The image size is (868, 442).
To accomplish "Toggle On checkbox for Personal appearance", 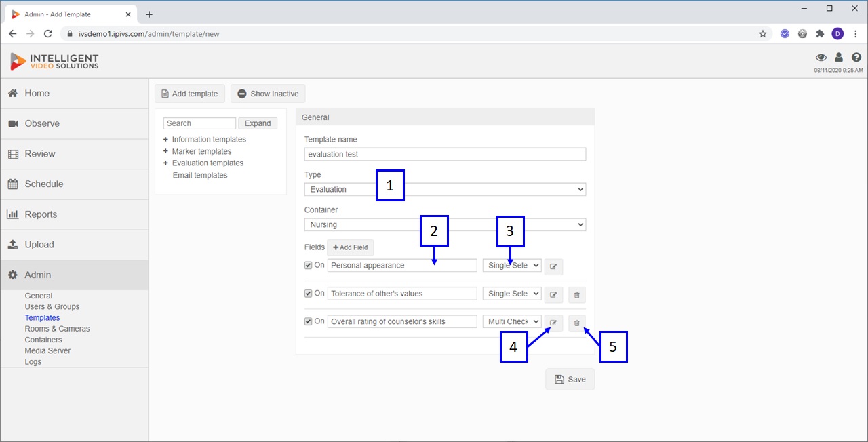I will (309, 265).
